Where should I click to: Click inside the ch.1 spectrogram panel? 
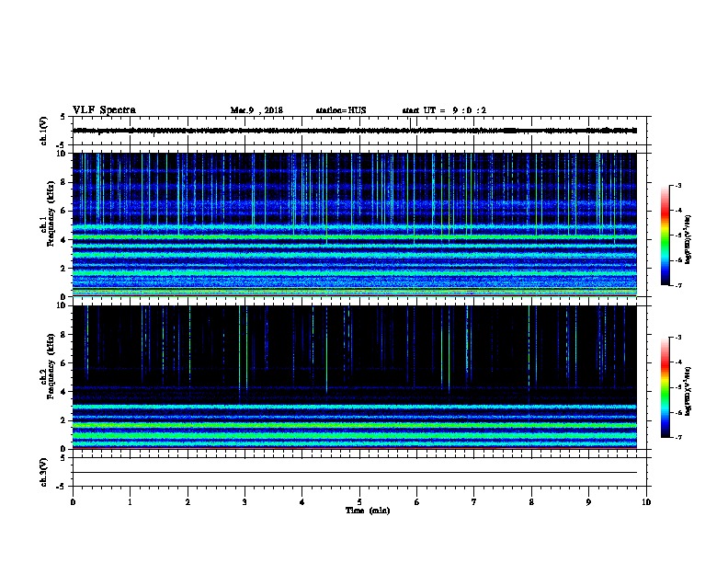(x=355, y=224)
